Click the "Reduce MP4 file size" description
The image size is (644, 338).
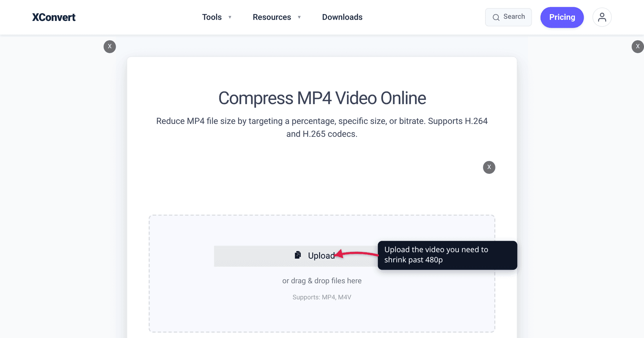coord(322,128)
